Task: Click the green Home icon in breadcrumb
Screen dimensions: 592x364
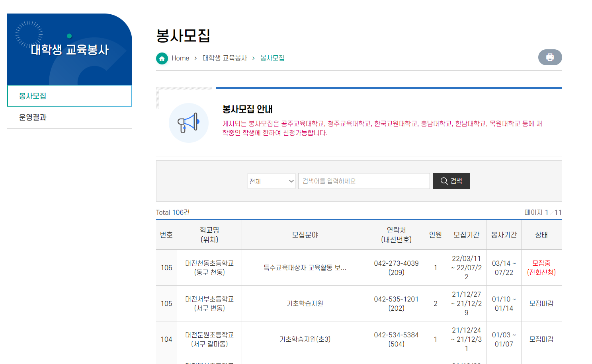Action: tap(162, 58)
